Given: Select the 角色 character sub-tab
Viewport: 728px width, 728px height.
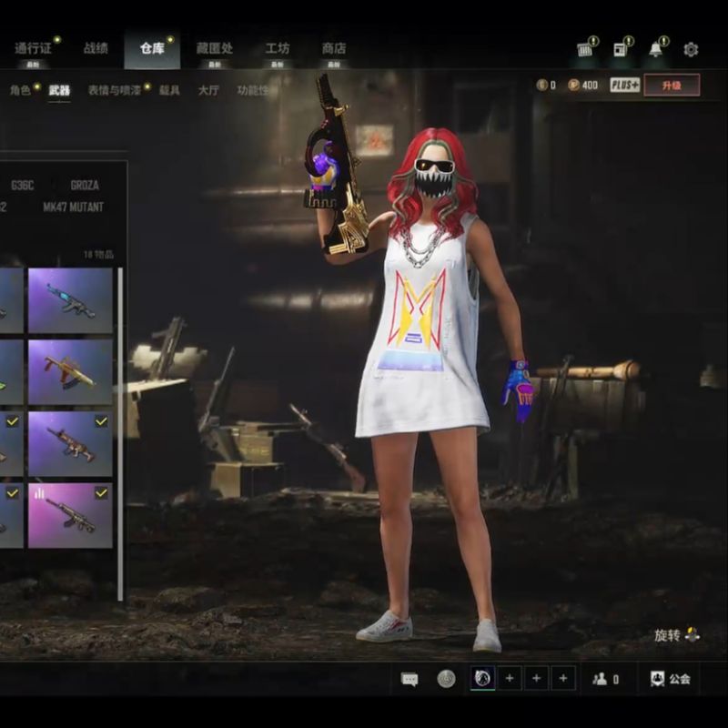Looking at the screenshot, I should (20, 90).
